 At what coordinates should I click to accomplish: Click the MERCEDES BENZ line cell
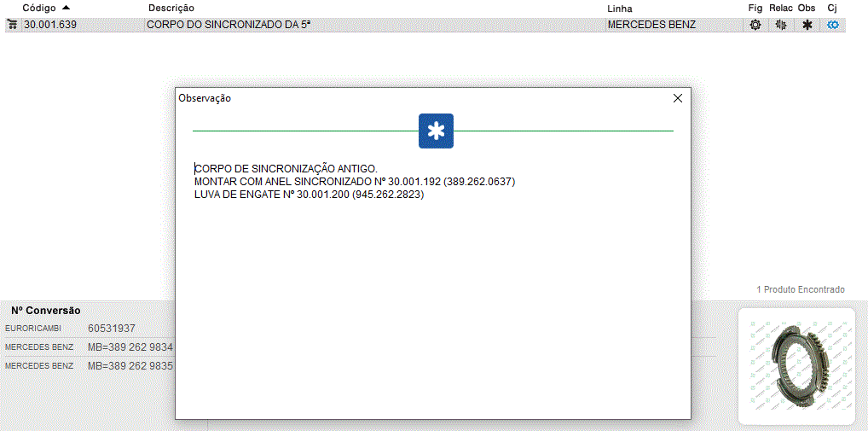(651, 25)
